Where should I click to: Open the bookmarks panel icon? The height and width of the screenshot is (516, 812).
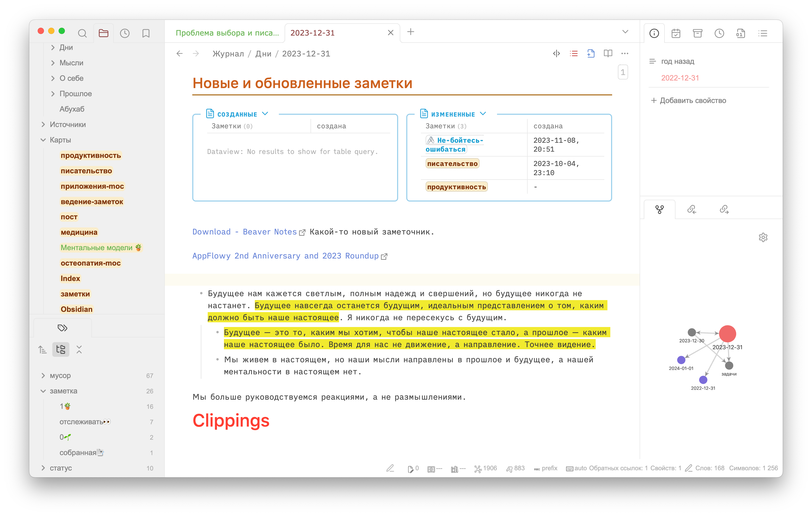(x=146, y=33)
